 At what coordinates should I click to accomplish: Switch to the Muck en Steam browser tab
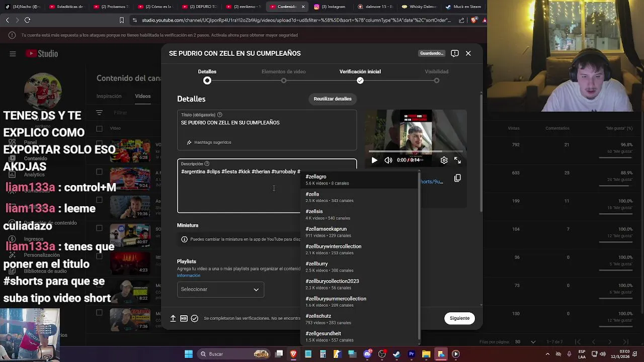[x=464, y=7]
